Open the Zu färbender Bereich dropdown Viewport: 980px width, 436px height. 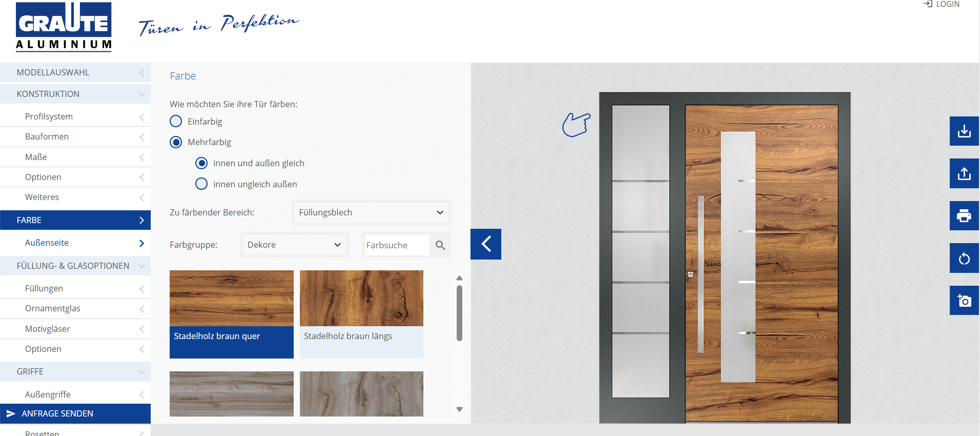click(x=371, y=212)
